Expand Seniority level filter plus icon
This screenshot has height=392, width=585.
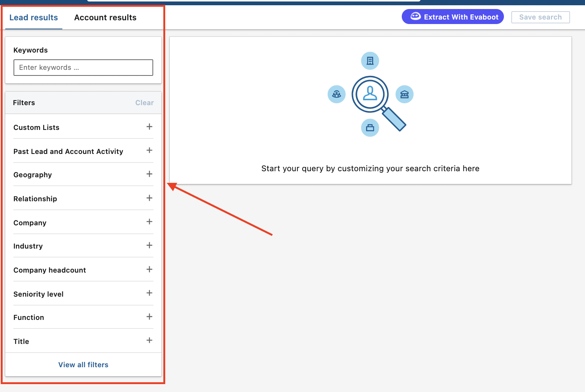click(x=149, y=293)
